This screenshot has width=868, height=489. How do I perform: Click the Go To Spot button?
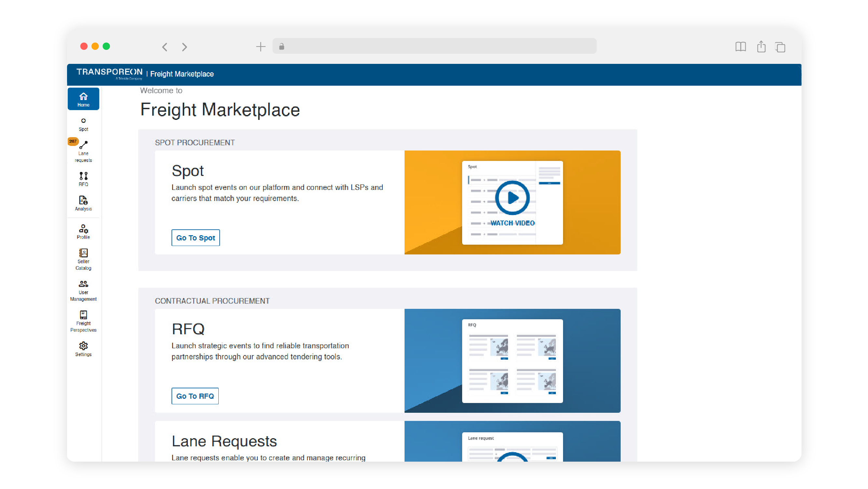coord(195,238)
